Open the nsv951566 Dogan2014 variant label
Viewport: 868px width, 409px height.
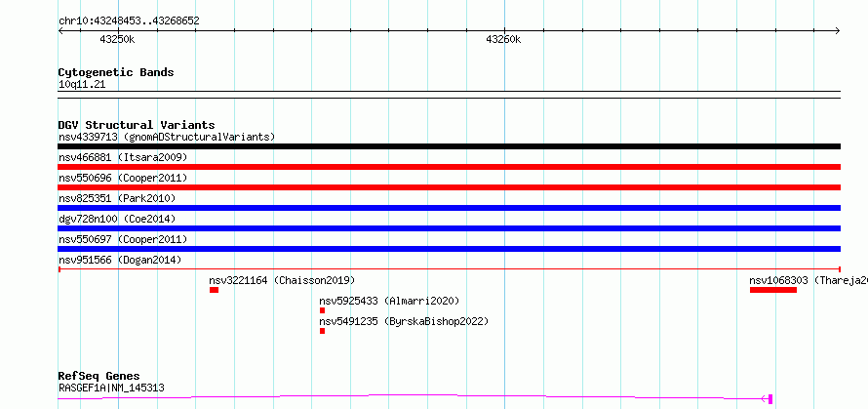tap(120, 260)
